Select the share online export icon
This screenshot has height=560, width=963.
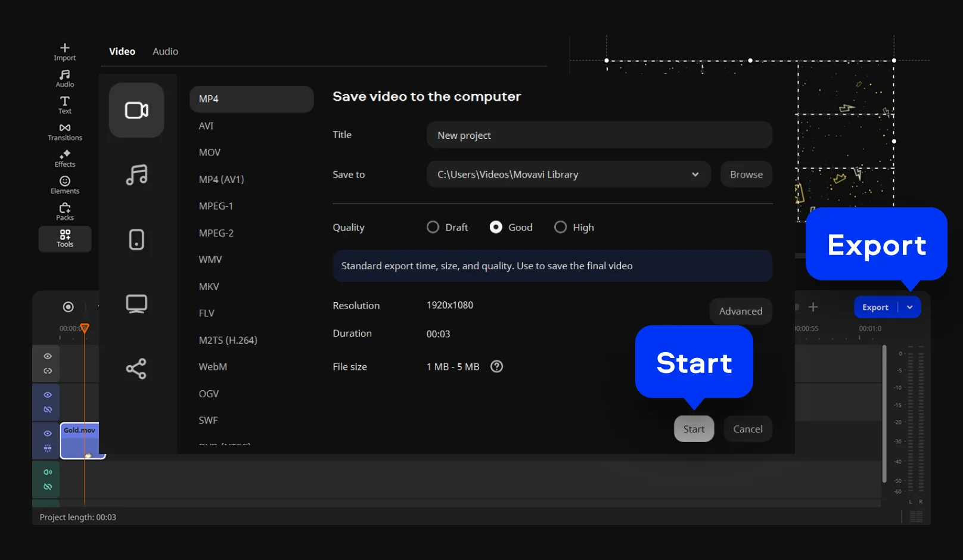(136, 369)
